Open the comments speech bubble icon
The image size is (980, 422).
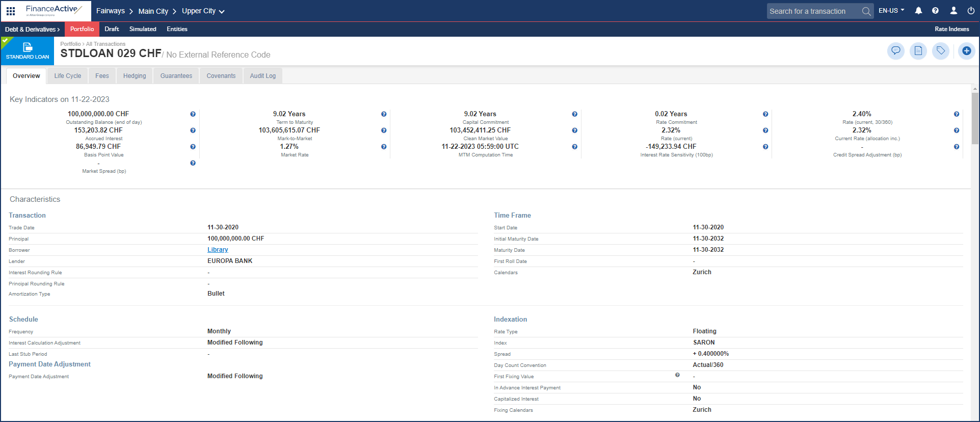[x=895, y=51]
